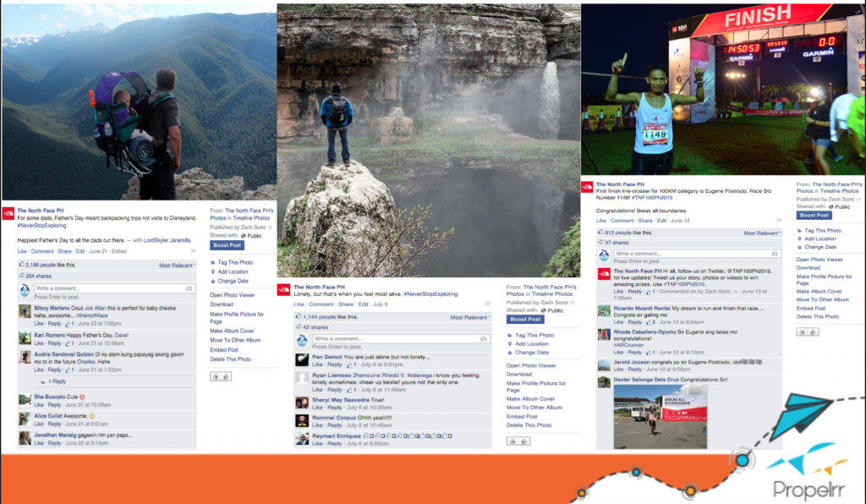Click Add Location on finish line post
Viewport: 866px width, 504px height.
click(x=819, y=238)
